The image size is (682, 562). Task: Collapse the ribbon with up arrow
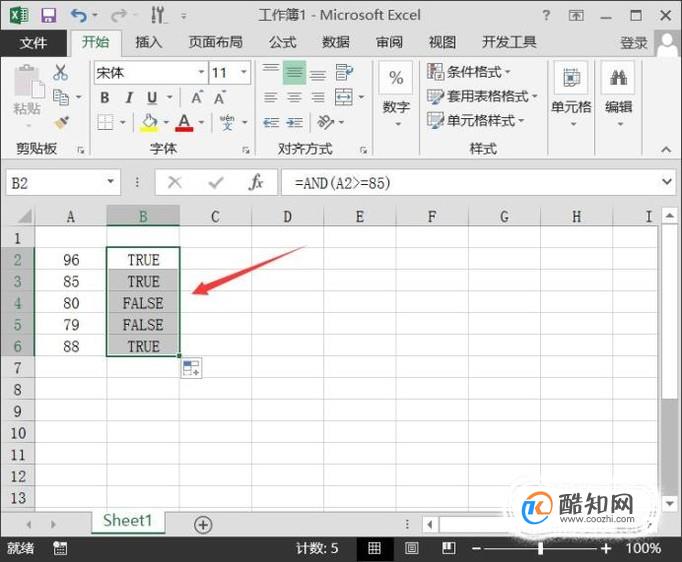666,150
